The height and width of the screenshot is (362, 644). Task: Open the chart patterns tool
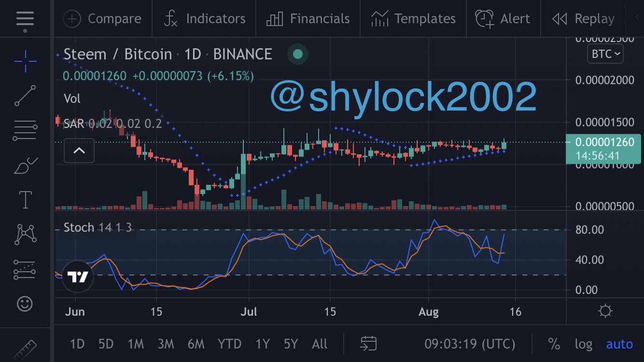point(25,235)
